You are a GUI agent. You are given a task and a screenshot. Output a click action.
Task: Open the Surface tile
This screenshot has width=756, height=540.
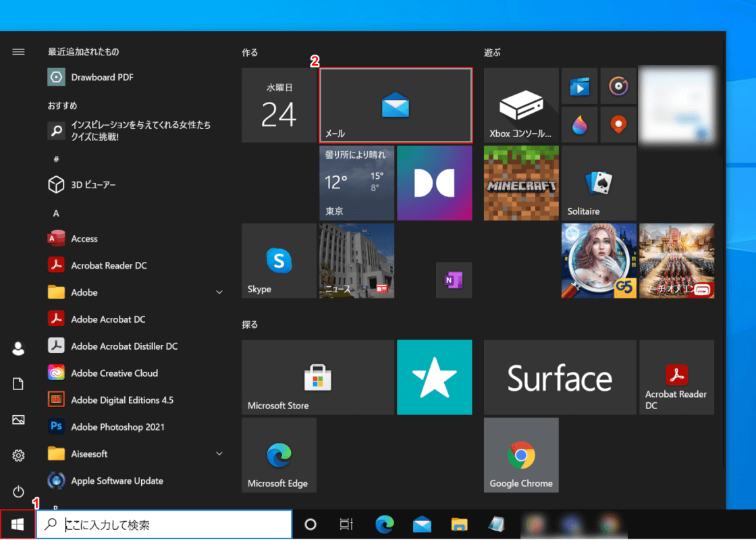(560, 377)
